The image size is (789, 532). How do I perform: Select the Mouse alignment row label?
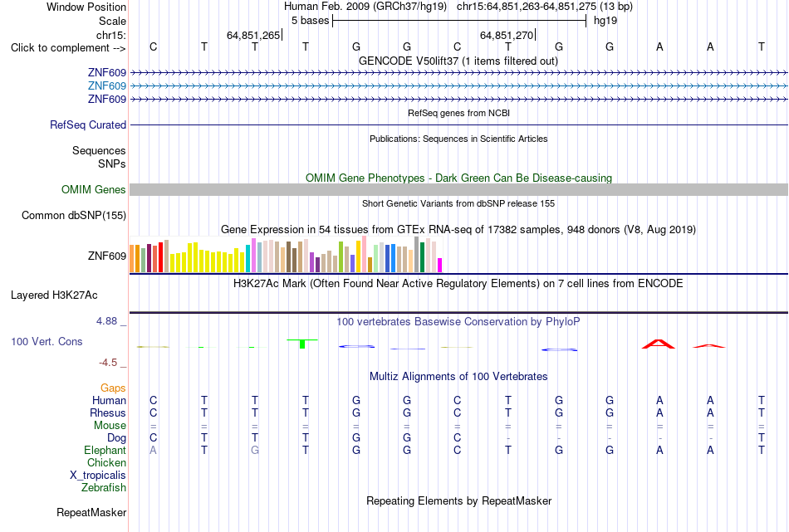pyautogui.click(x=110, y=426)
